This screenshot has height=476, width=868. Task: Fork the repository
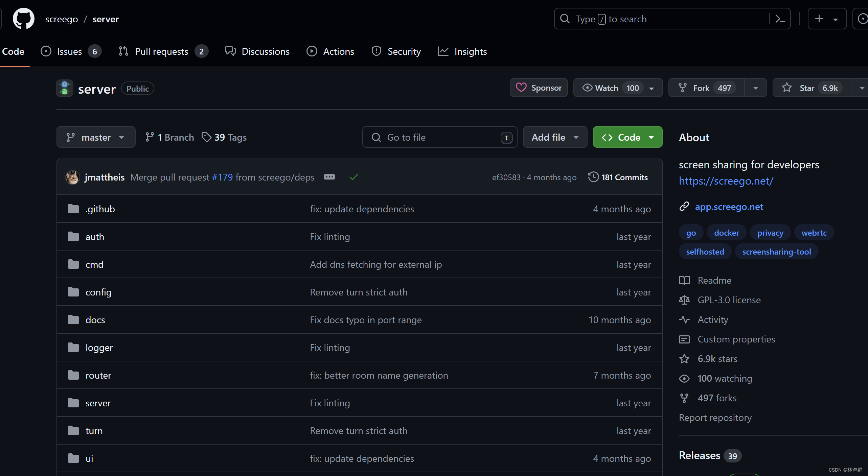tap(706, 88)
